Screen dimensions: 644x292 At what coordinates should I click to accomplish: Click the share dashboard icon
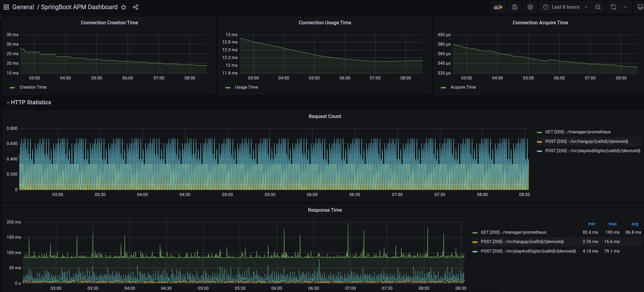(136, 7)
